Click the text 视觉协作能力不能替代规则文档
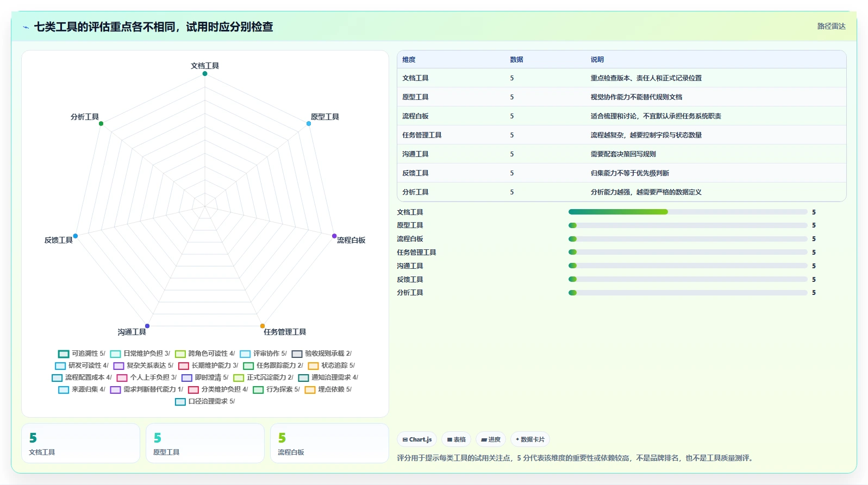This screenshot has width=868, height=485. pyautogui.click(x=636, y=97)
